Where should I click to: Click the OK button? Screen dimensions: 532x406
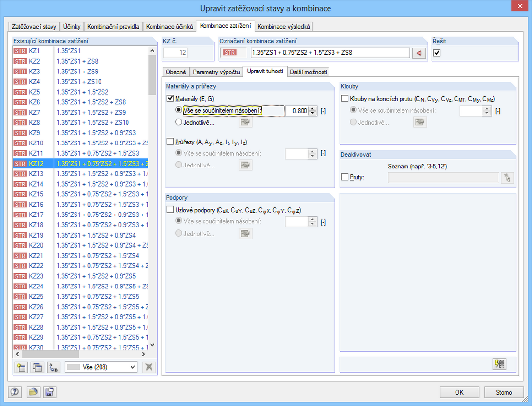[x=459, y=392]
